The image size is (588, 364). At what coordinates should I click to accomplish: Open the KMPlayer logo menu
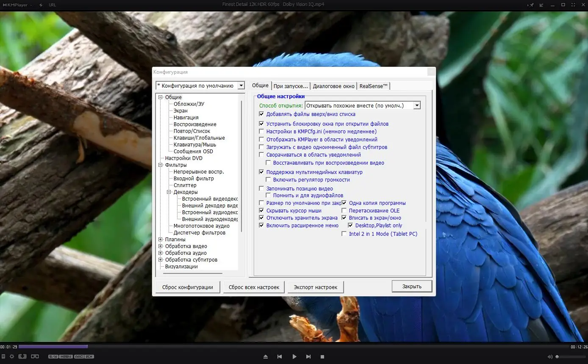tap(17, 5)
